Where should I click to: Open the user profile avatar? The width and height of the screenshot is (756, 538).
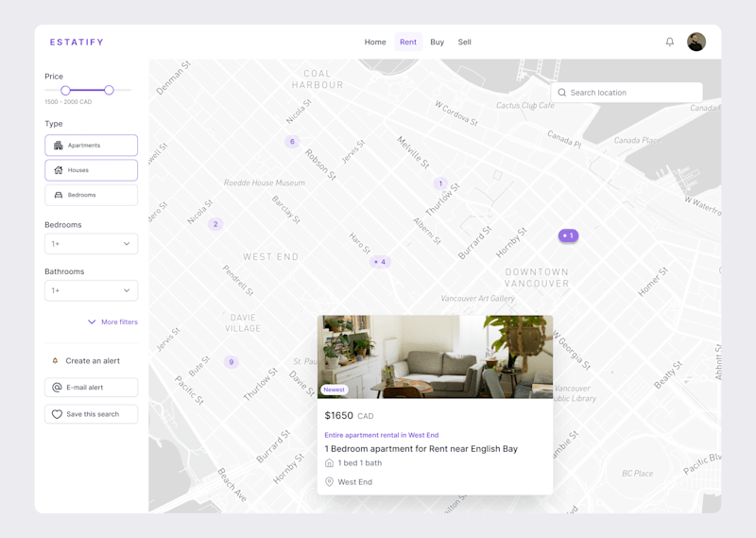coord(696,42)
